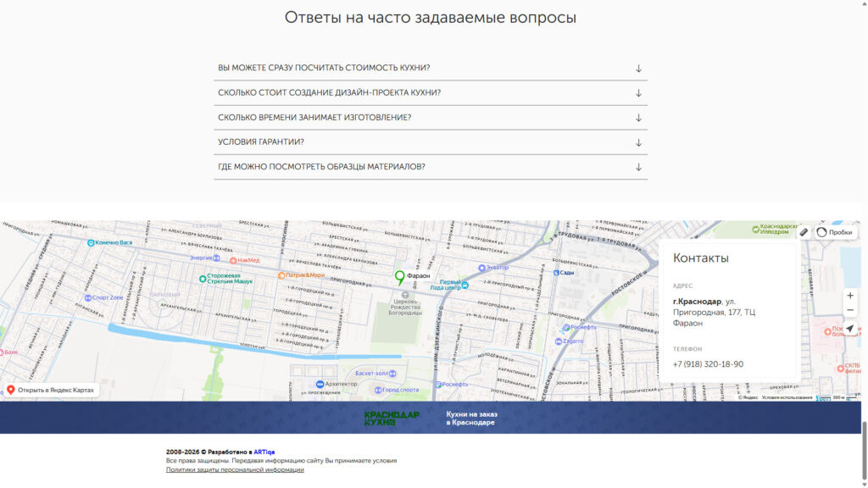Click the phone number +7 (918) 320-18-90
This screenshot has height=488, width=868.
(x=708, y=364)
